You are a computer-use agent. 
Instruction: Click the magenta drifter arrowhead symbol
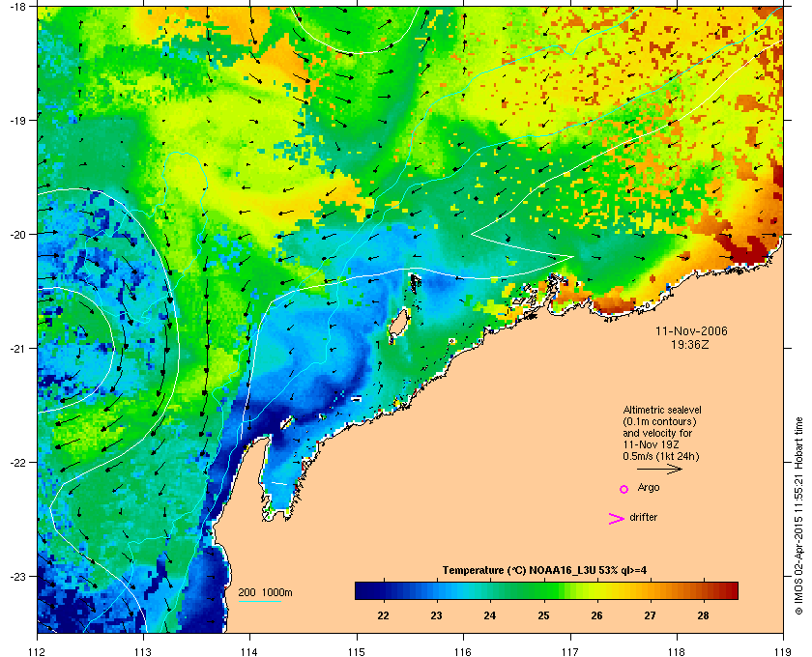tap(617, 519)
